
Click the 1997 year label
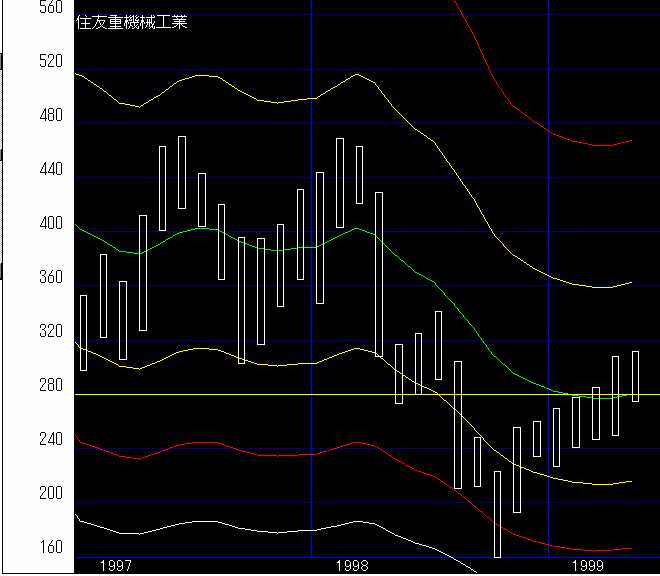click(116, 566)
